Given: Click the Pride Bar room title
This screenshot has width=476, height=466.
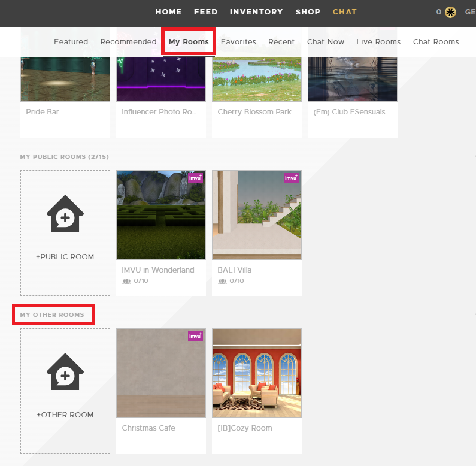Looking at the screenshot, I should point(43,112).
